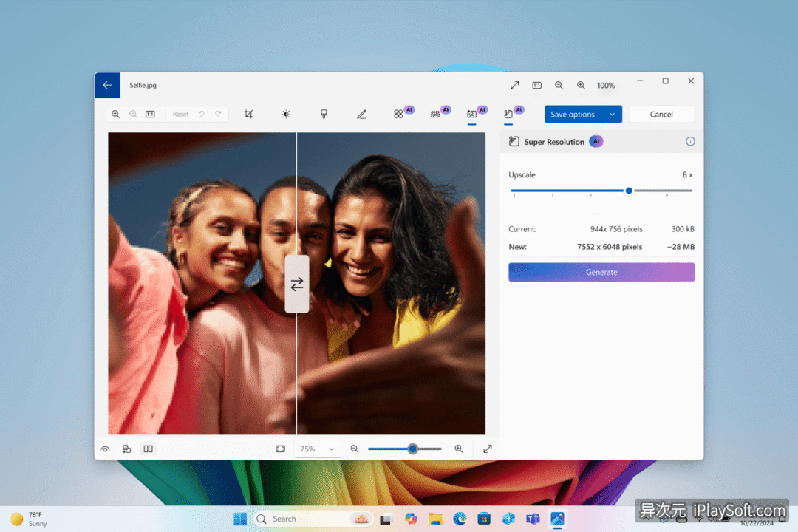Open Microsoft Teams from the taskbar
The width and height of the screenshot is (798, 532).
533,519
